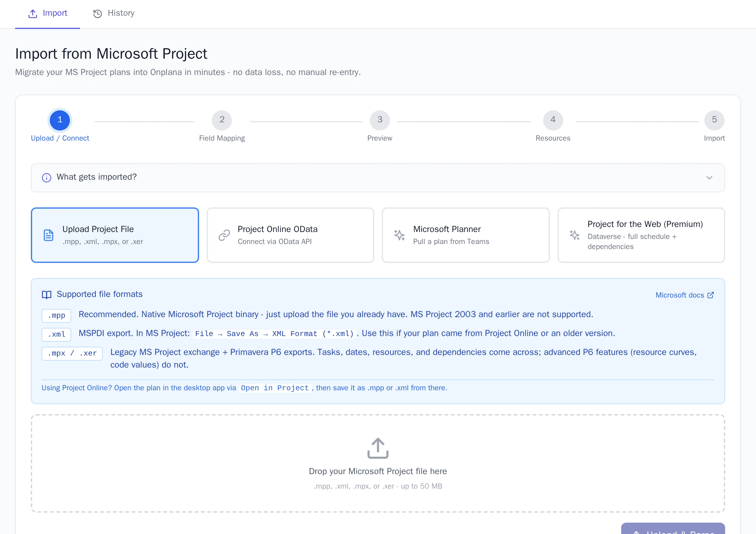Click the History clock icon
The width and height of the screenshot is (756, 534).
[97, 14]
